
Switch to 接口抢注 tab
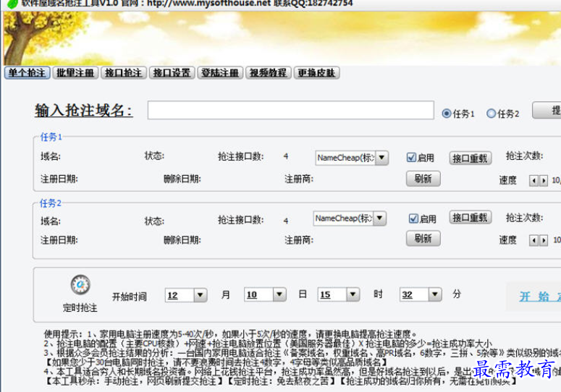pyautogui.click(x=124, y=73)
